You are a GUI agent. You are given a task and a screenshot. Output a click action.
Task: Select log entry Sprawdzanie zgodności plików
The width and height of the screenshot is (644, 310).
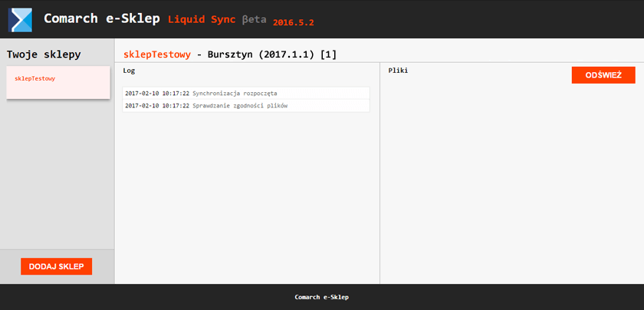(246, 106)
